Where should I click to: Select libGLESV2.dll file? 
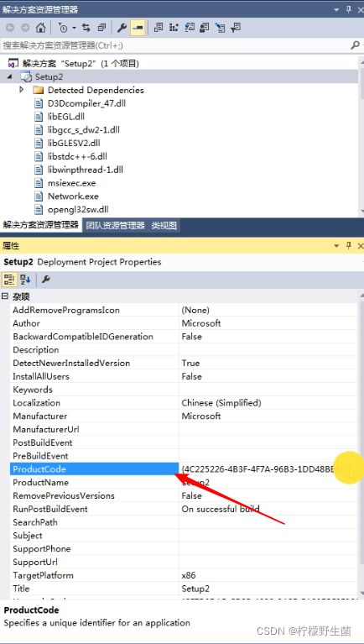[x=74, y=143]
